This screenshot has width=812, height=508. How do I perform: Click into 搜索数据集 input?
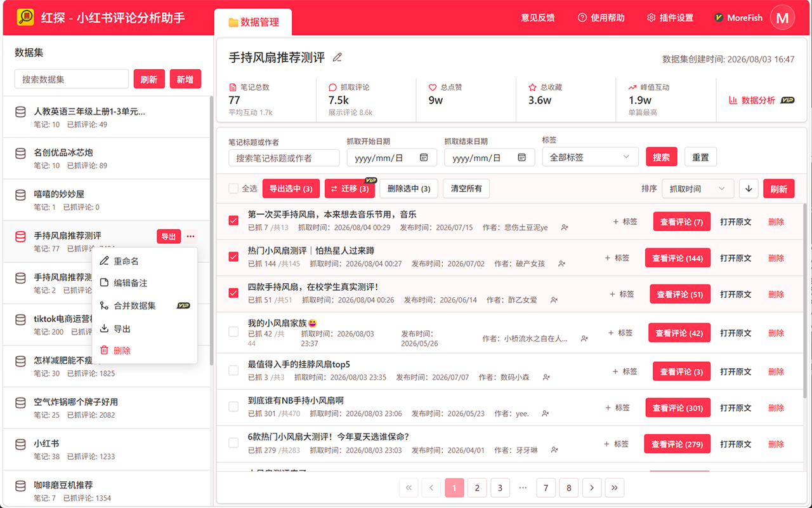[x=72, y=79]
